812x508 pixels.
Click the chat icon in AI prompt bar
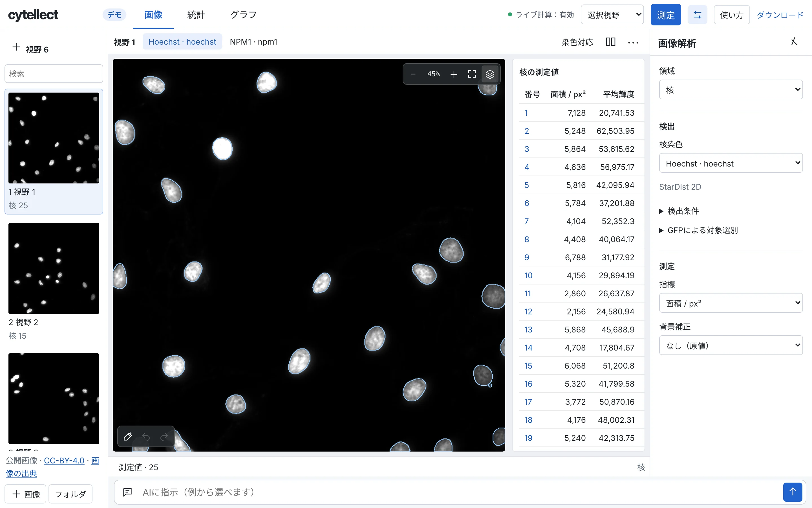(x=127, y=492)
